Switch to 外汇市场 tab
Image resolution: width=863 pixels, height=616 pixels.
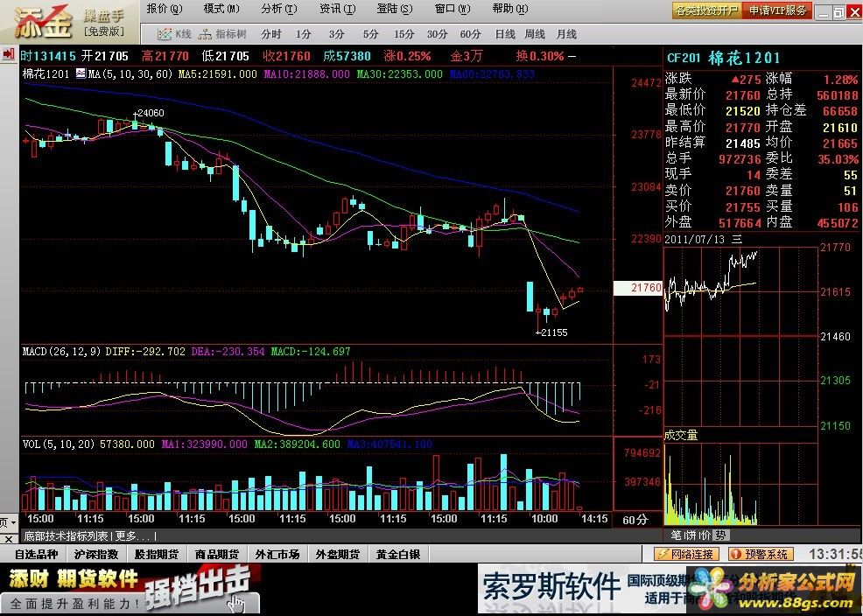(x=277, y=555)
